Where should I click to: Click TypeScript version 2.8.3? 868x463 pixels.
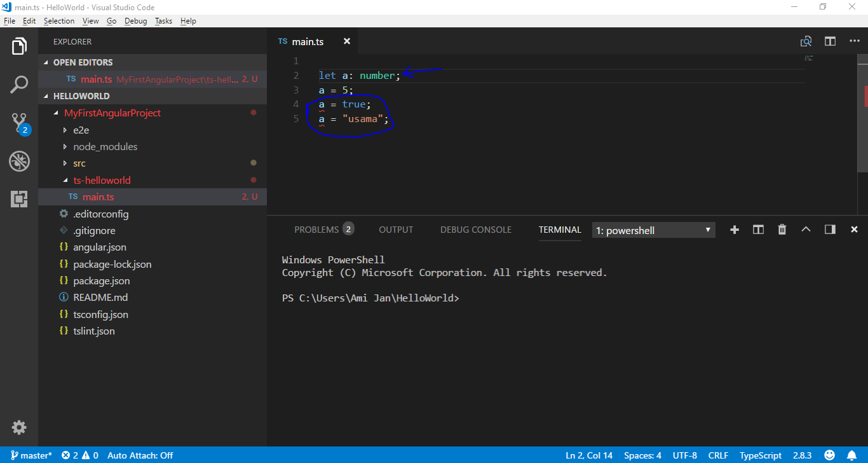[x=803, y=455]
